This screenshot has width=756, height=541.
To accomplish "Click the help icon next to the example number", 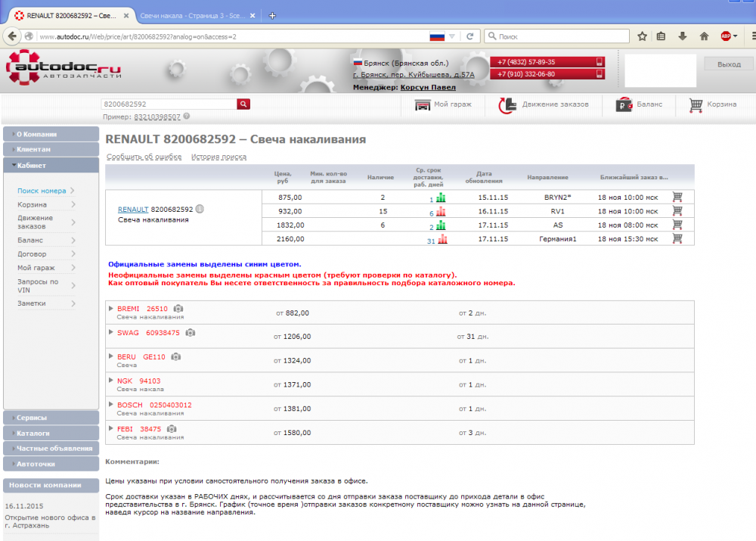I will [187, 117].
